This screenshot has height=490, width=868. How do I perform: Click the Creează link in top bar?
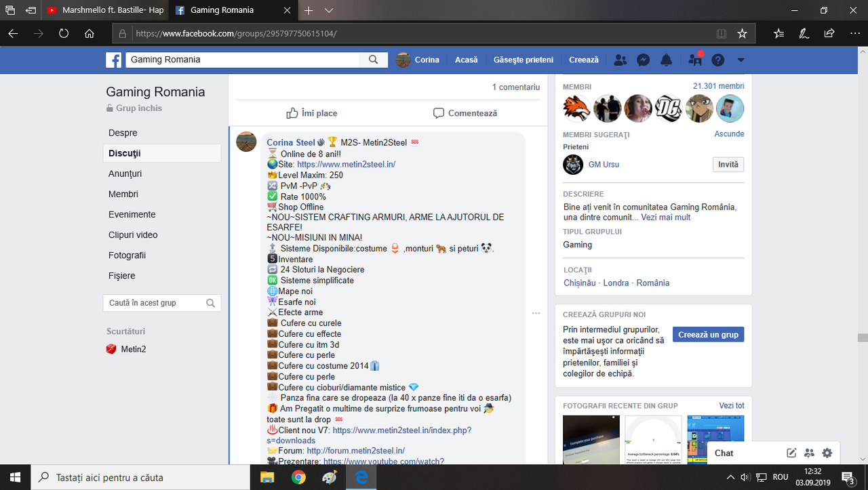pos(584,60)
